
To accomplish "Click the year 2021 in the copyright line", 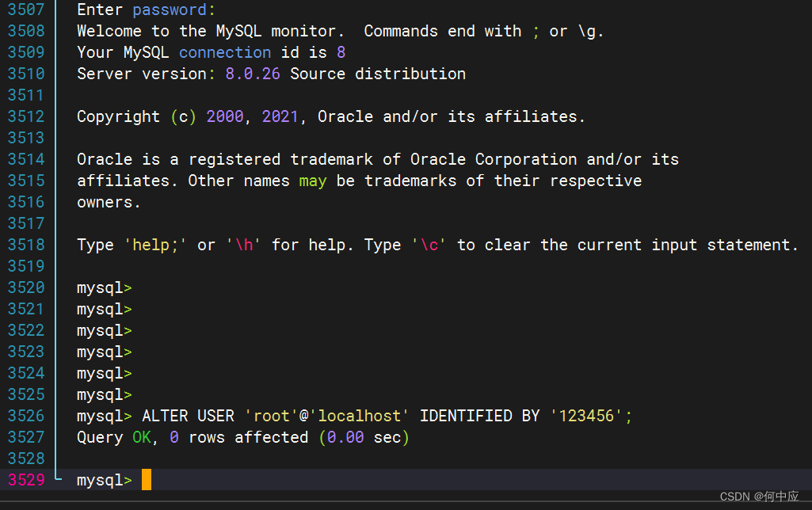I will coord(280,116).
